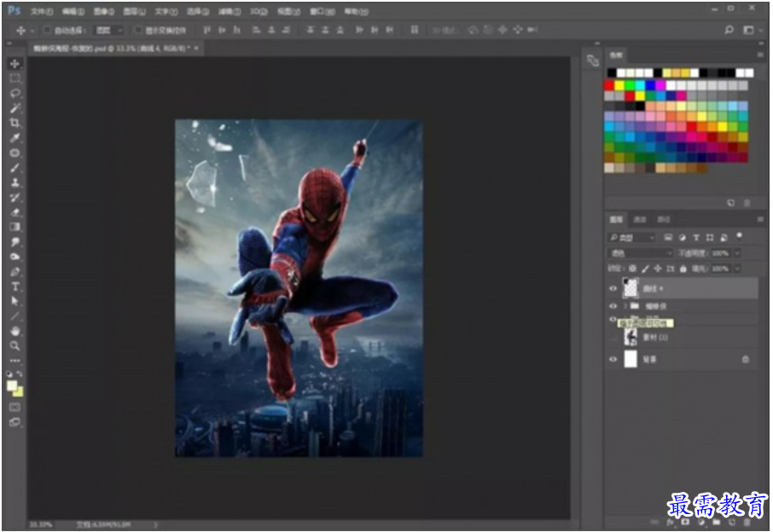This screenshot has width=773, height=532.
Task: Click the Background layer thumbnail
Action: (x=631, y=359)
